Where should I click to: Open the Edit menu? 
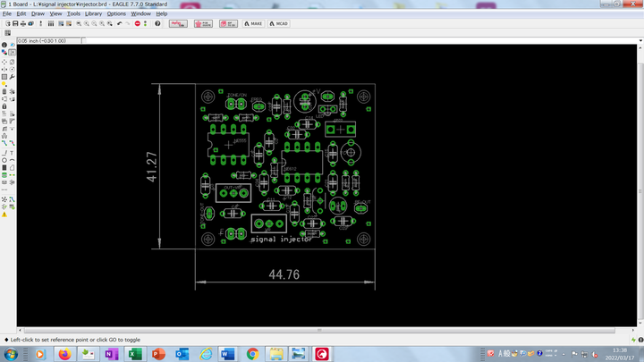pyautogui.click(x=21, y=13)
